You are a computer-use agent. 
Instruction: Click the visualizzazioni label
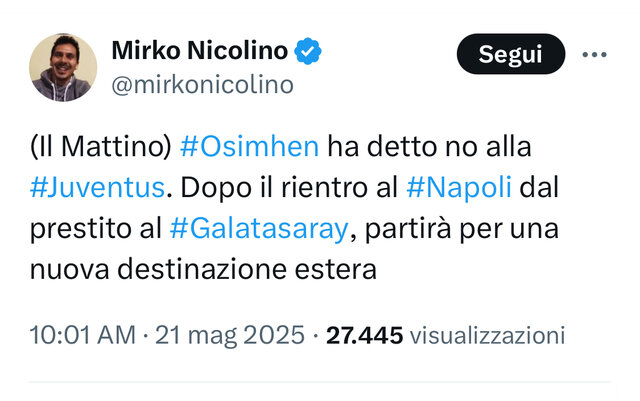pos(487,335)
